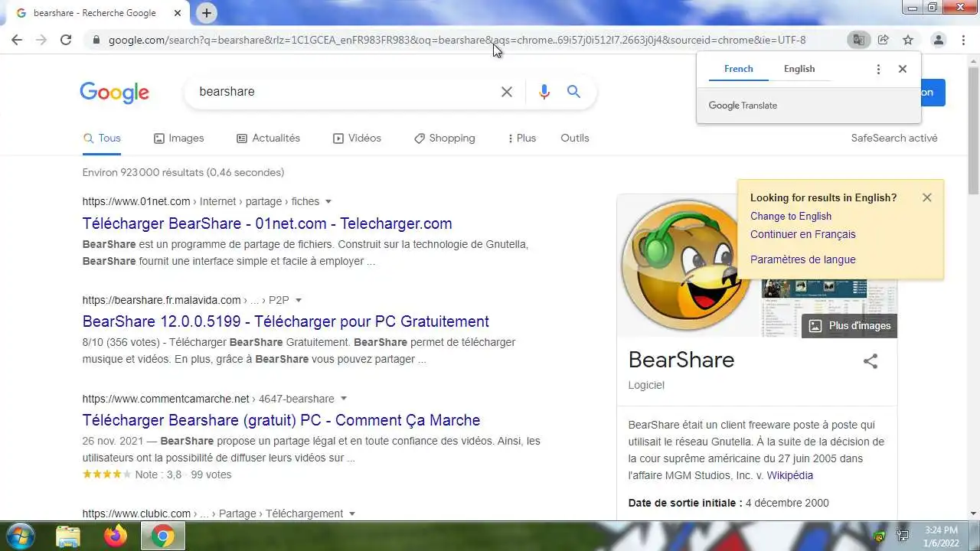This screenshot has height=551, width=980.
Task: Switch to the Images results tab
Action: click(178, 139)
